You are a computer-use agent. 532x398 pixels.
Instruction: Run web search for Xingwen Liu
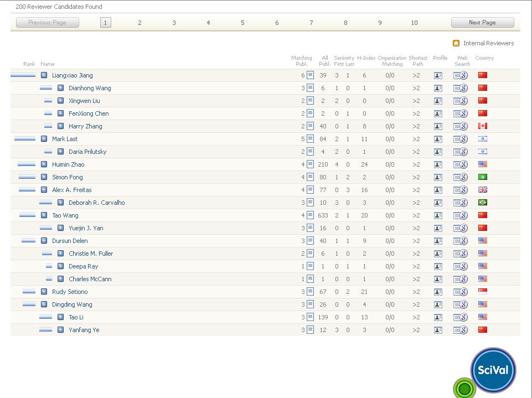461,101
